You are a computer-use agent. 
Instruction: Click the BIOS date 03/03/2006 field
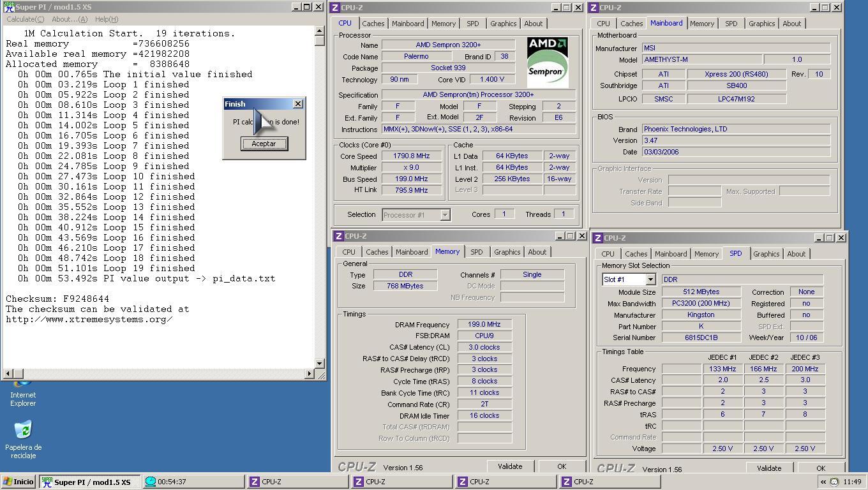[x=735, y=152]
